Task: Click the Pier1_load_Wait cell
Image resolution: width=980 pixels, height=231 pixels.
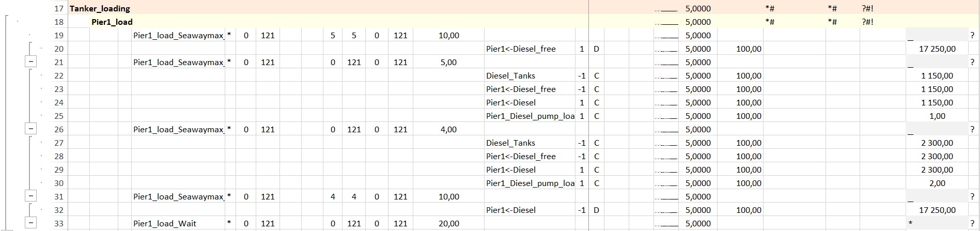Action: [x=165, y=224]
